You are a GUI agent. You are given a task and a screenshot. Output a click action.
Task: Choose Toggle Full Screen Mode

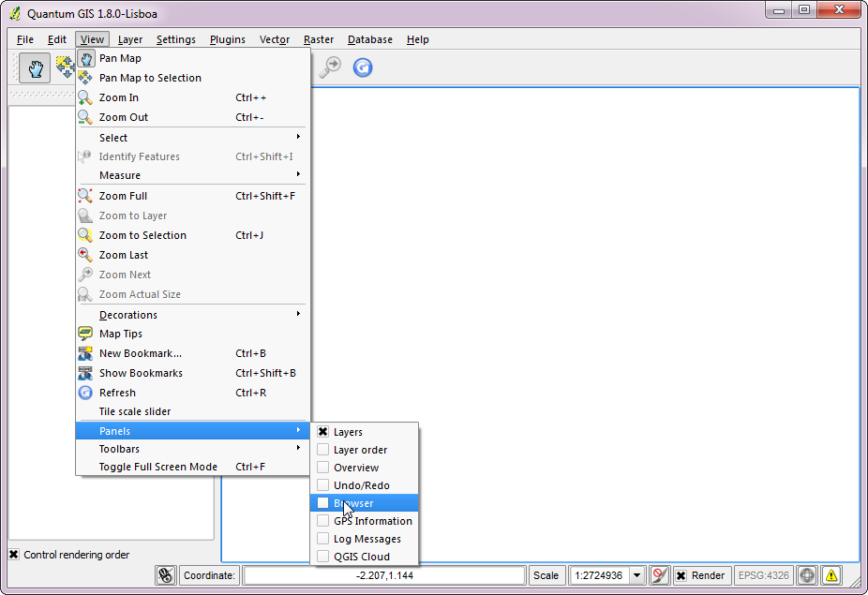192,467
